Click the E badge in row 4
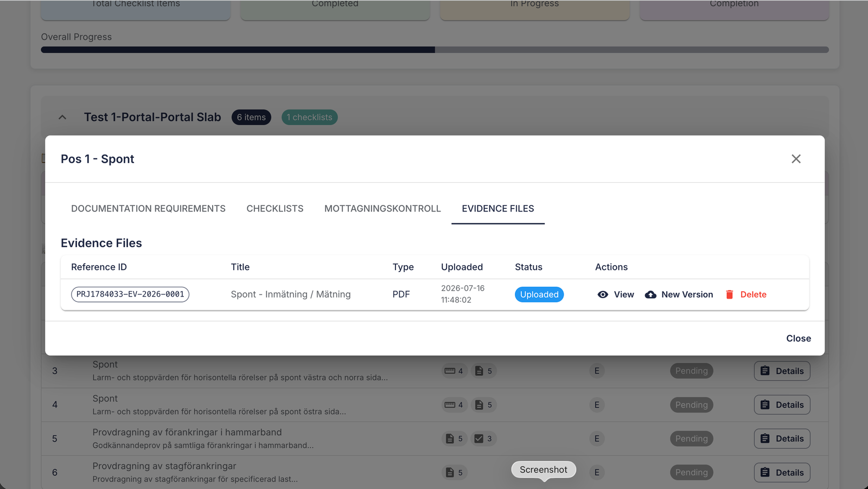This screenshot has width=868, height=489. tap(597, 405)
